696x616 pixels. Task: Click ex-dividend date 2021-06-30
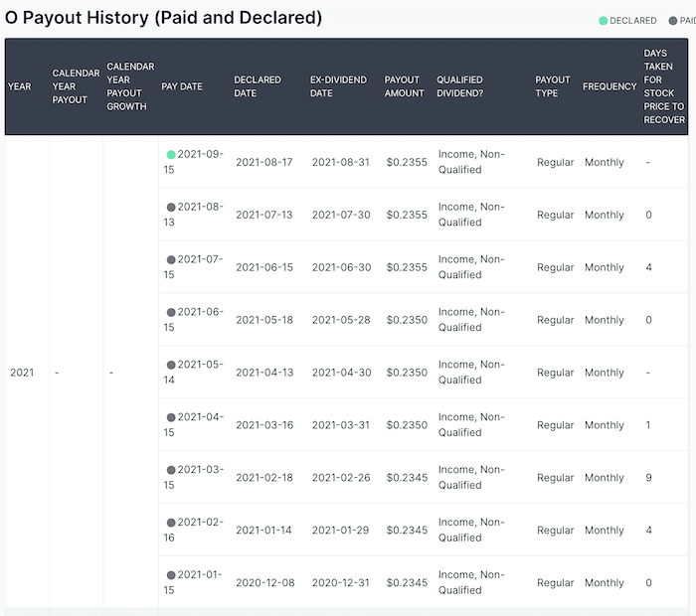[x=341, y=267]
